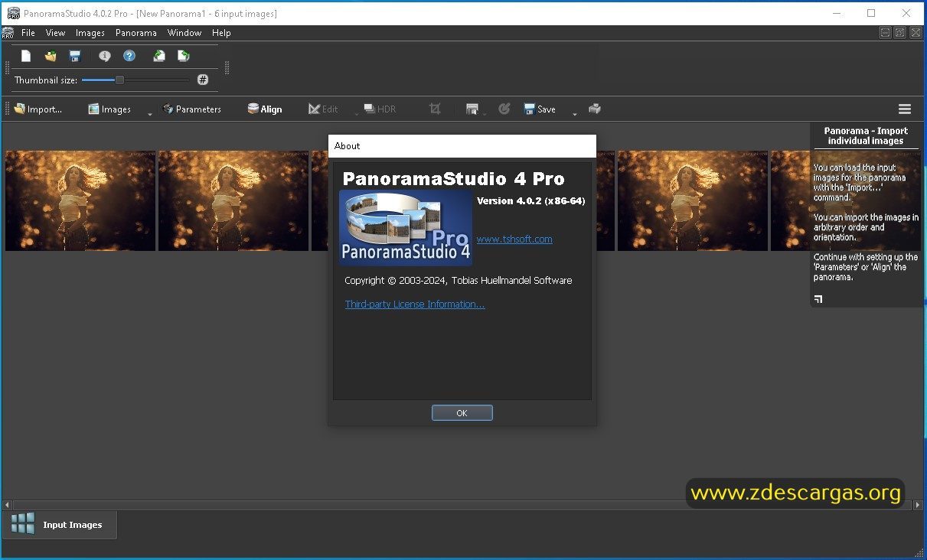Click the page icon with right-curving green arrow
This screenshot has height=560, width=927.
coord(183,56)
